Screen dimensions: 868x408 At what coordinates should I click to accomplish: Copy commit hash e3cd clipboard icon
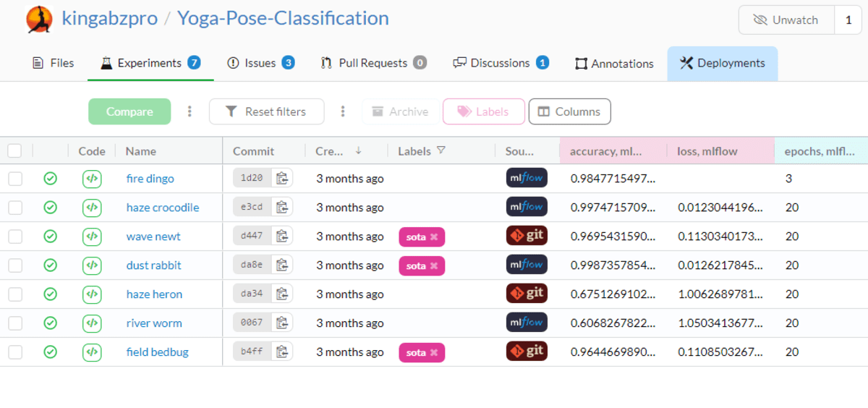pyautogui.click(x=282, y=207)
